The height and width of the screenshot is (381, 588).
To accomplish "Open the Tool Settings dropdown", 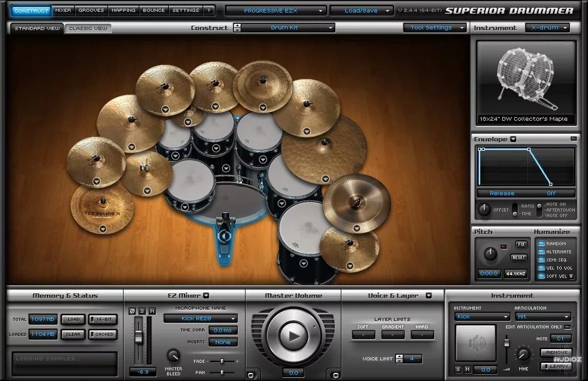I will (435, 28).
